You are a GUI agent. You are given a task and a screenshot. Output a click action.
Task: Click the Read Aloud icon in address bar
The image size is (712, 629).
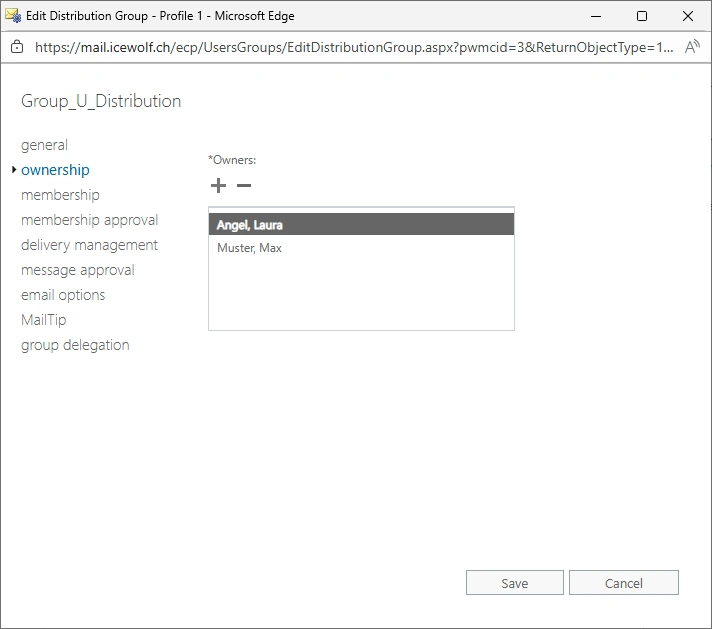pyautogui.click(x=692, y=47)
